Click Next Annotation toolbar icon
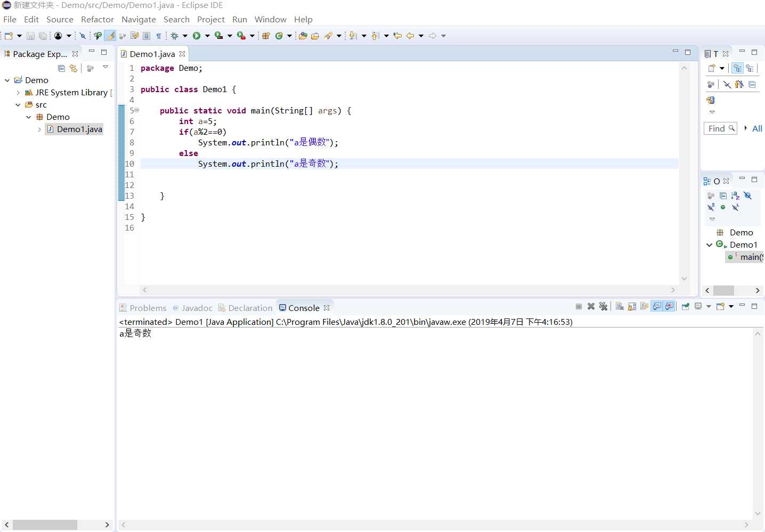 [x=353, y=36]
